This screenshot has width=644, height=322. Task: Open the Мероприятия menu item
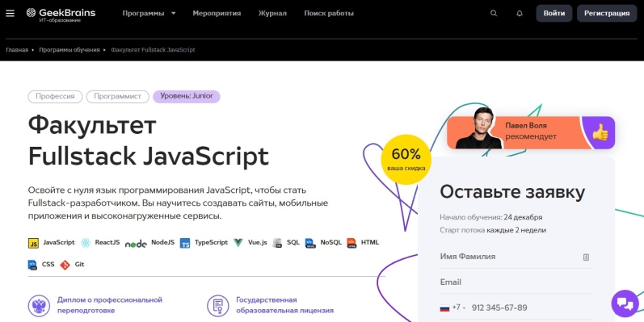click(x=217, y=13)
